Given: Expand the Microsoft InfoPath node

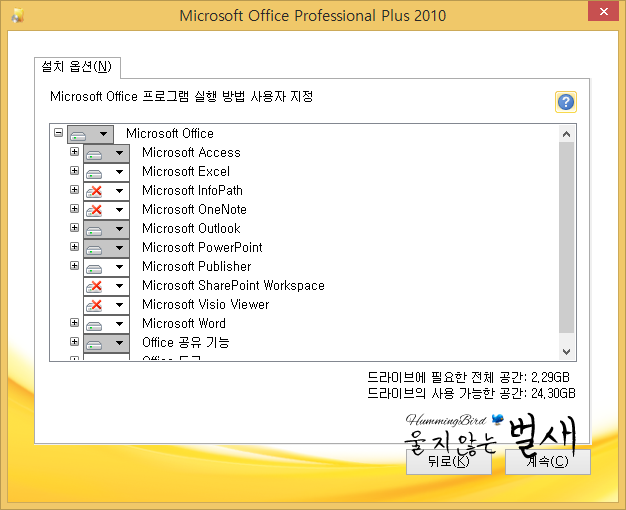Looking at the screenshot, I should [74, 189].
